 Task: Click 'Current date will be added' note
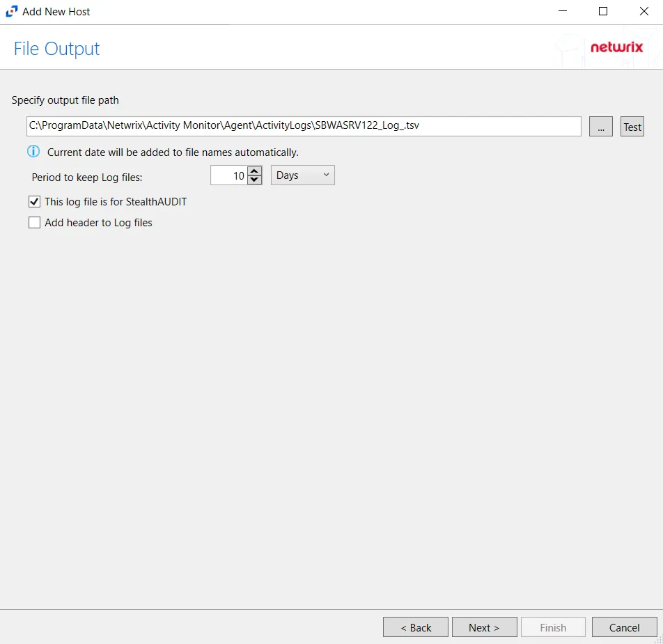point(173,152)
